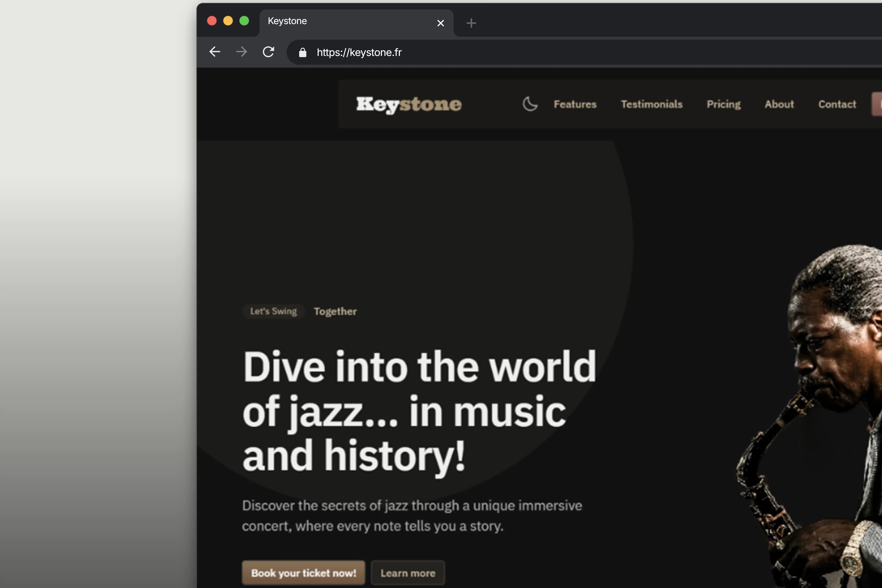882x588 pixels.
Task: Open a new tab with plus icon
Action: (471, 23)
